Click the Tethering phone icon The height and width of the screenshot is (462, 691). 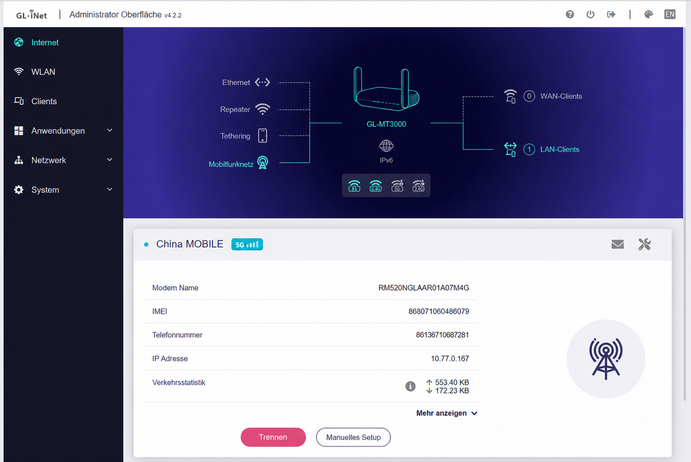[x=263, y=136]
